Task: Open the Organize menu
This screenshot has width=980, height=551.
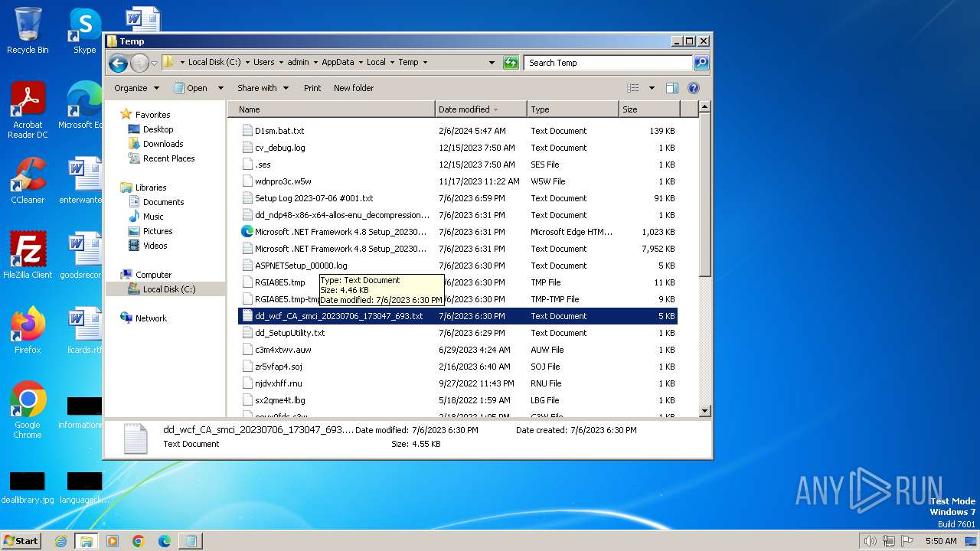Action: pyautogui.click(x=136, y=88)
